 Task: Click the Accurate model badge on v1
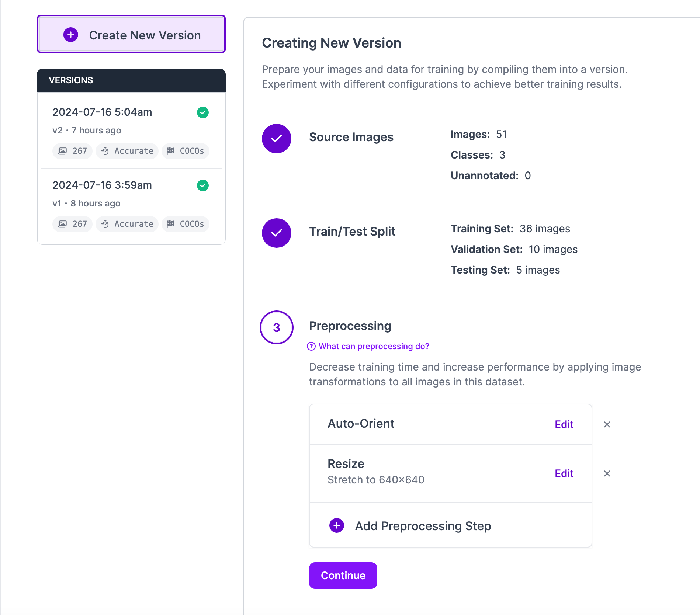click(x=127, y=224)
